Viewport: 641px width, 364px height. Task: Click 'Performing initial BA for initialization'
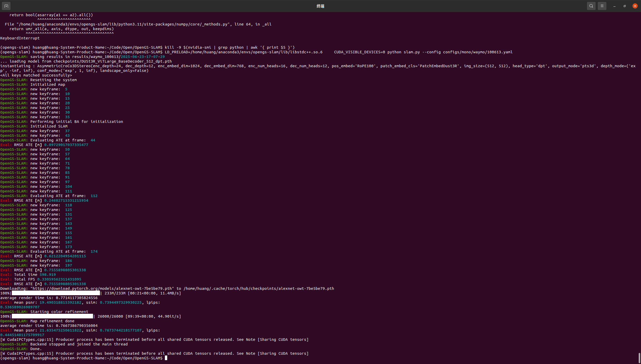click(77, 122)
